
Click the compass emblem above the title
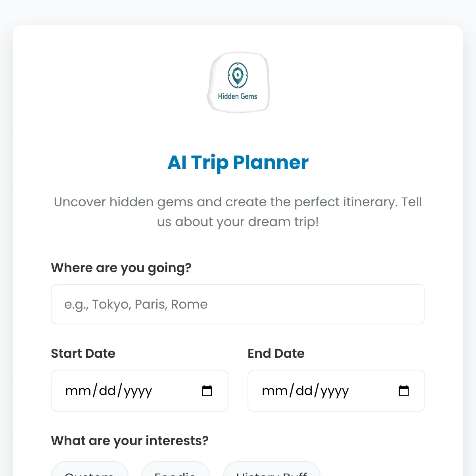[238, 75]
